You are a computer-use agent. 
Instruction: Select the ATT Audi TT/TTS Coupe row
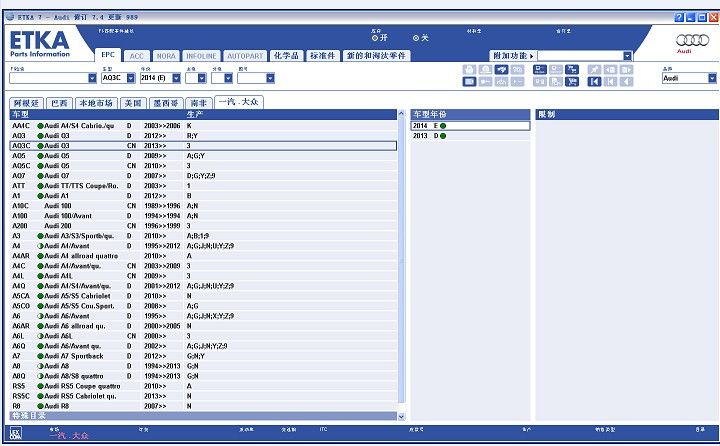[203, 186]
